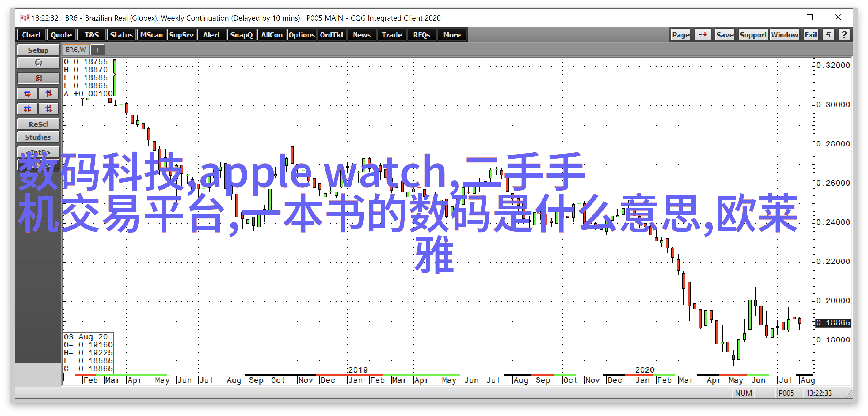Maximize the CQG window
Image resolution: width=868 pixels, height=416 pixels.
[x=810, y=17]
